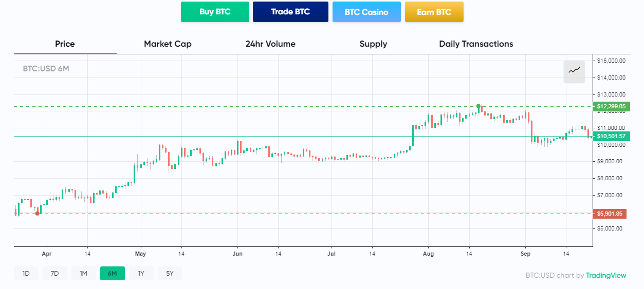Click the red low-price marker dot
644x289 pixels.
pyautogui.click(x=37, y=213)
